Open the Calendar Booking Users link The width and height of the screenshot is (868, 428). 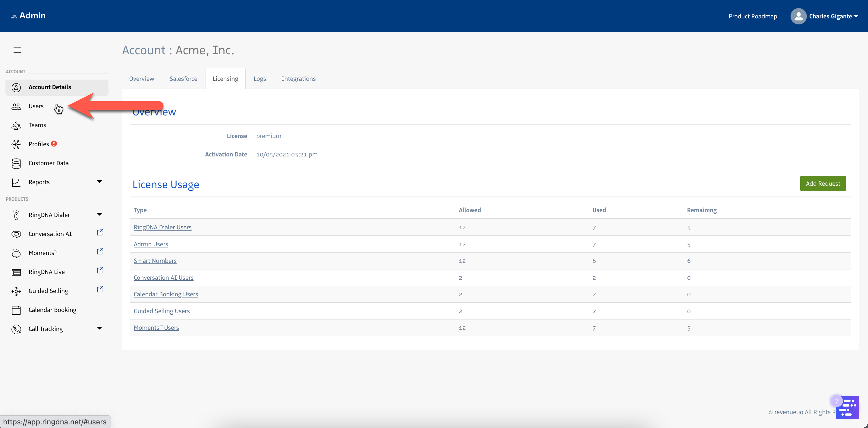[166, 294]
